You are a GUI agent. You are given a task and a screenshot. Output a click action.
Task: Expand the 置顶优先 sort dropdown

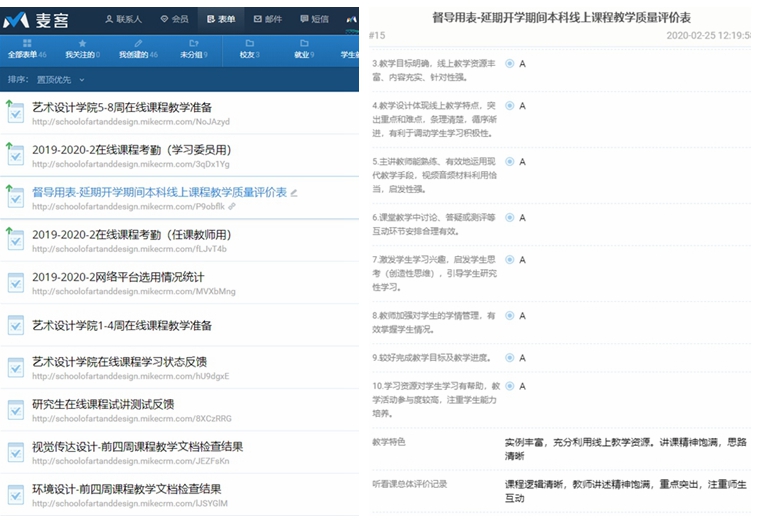(x=62, y=79)
